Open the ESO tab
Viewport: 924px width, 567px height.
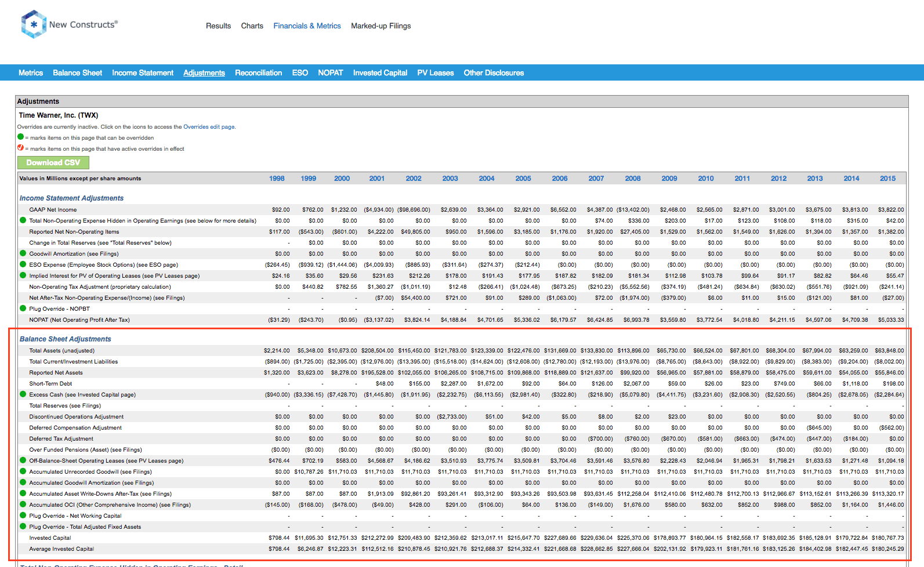coord(300,72)
